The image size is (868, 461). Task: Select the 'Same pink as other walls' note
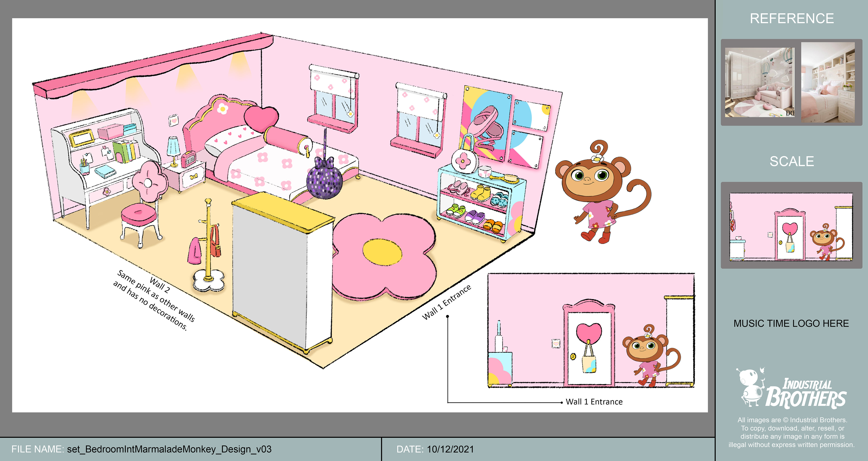[x=156, y=296]
